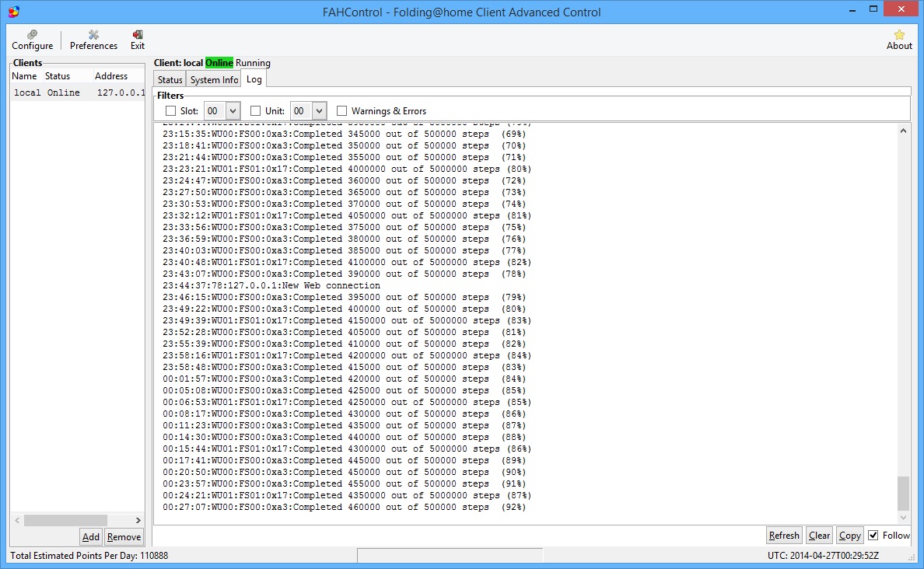Click Total Estimated Points Per Day status

89,556
